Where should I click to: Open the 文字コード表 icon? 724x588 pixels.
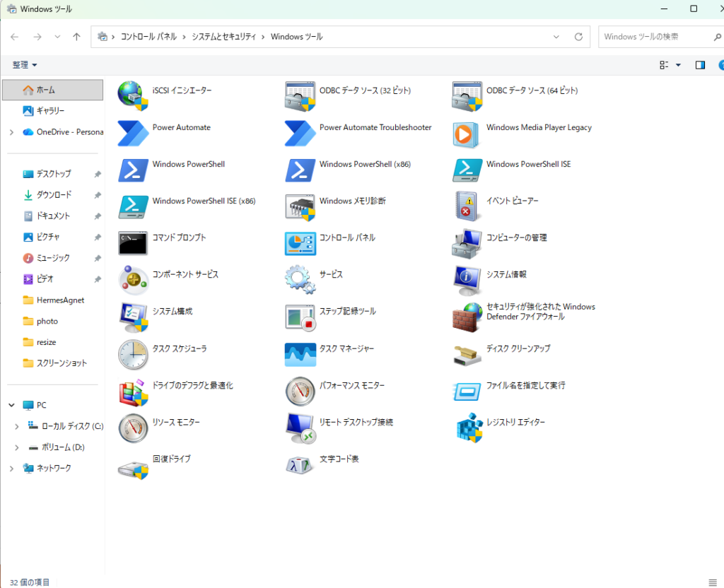click(x=299, y=465)
